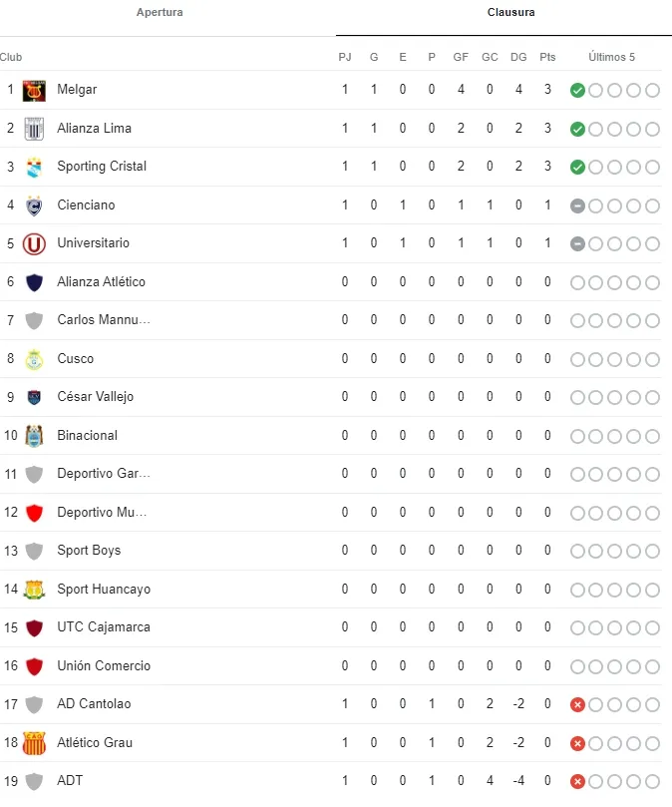
Task: Open the Cienciano team link
Action: point(86,205)
